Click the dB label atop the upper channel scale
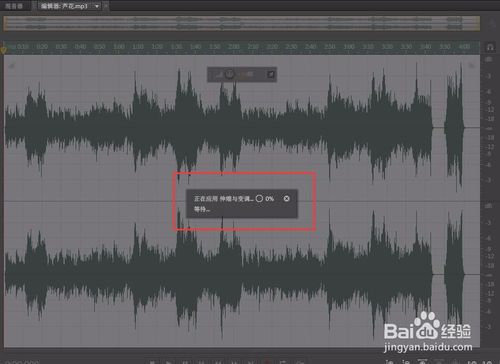The width and height of the screenshot is (500, 364). (x=489, y=59)
